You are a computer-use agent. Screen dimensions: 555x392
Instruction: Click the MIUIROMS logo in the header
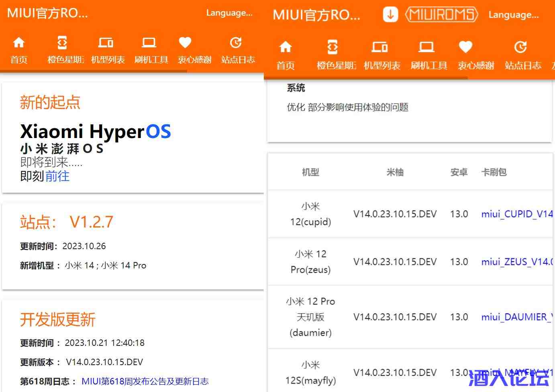coord(441,15)
